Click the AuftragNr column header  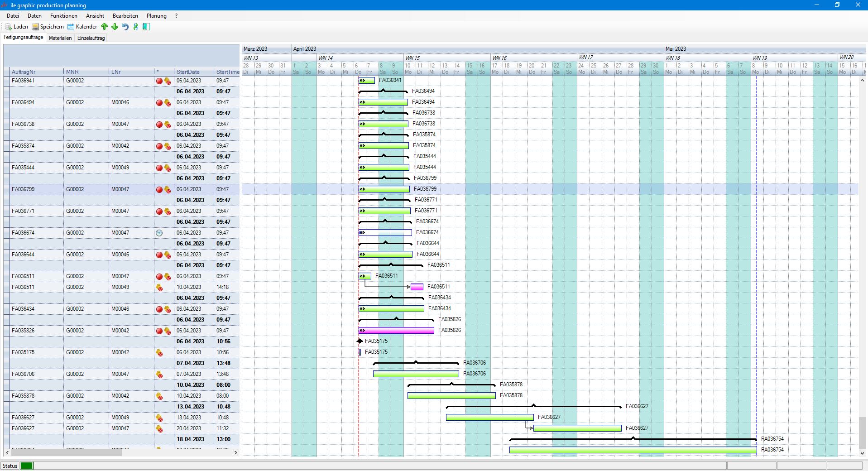[24, 72]
